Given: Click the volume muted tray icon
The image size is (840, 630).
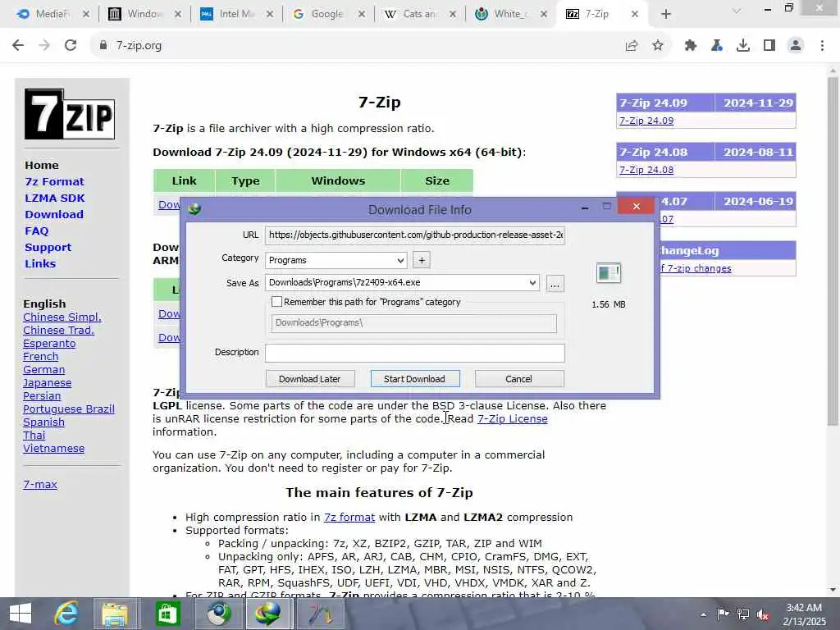Looking at the screenshot, I should (763, 614).
